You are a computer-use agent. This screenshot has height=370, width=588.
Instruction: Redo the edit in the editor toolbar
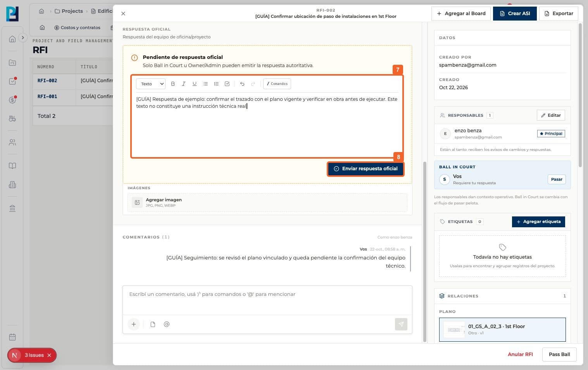(253, 84)
